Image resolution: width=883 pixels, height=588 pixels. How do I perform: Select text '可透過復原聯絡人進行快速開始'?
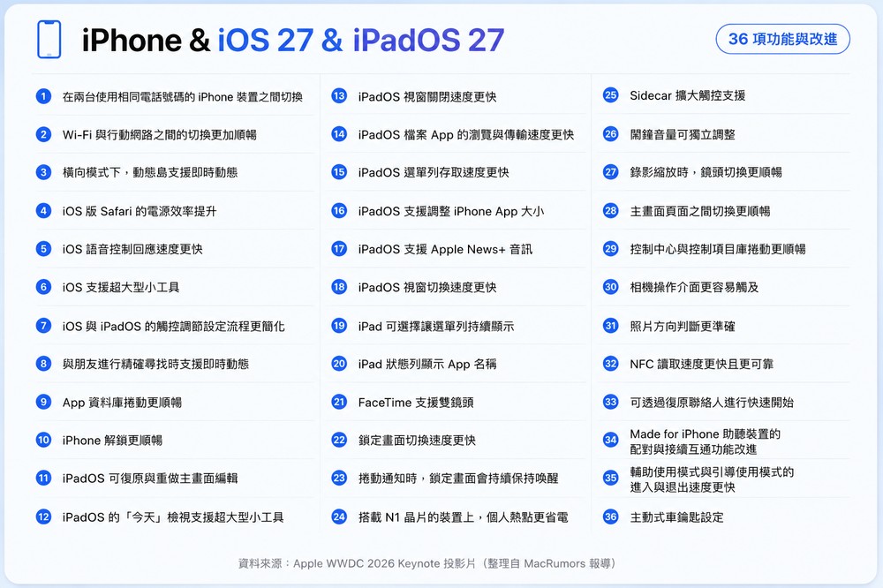click(x=712, y=402)
